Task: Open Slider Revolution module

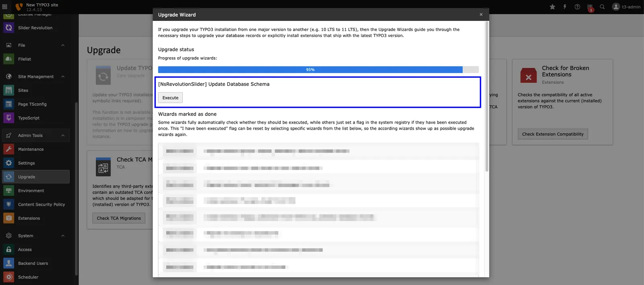Action: click(35, 28)
